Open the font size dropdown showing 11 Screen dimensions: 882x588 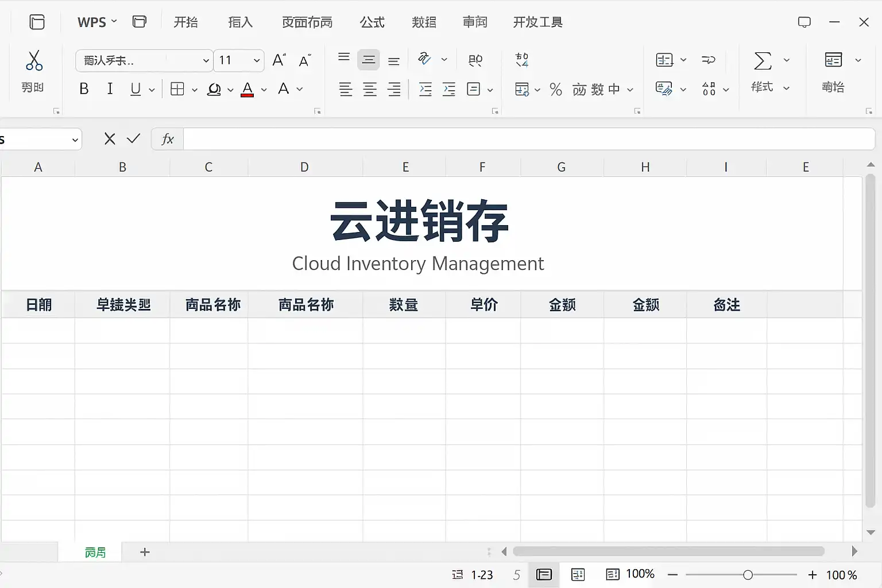(x=256, y=60)
